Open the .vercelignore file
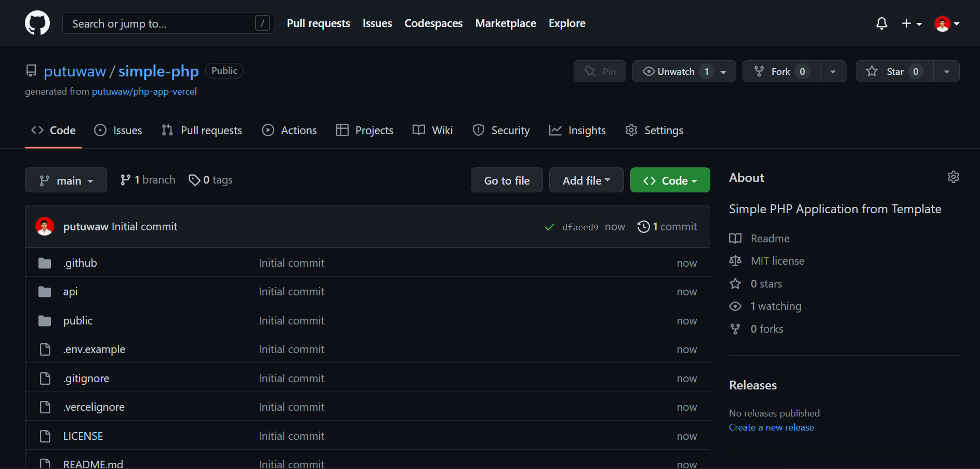This screenshot has height=469, width=980. coord(94,407)
